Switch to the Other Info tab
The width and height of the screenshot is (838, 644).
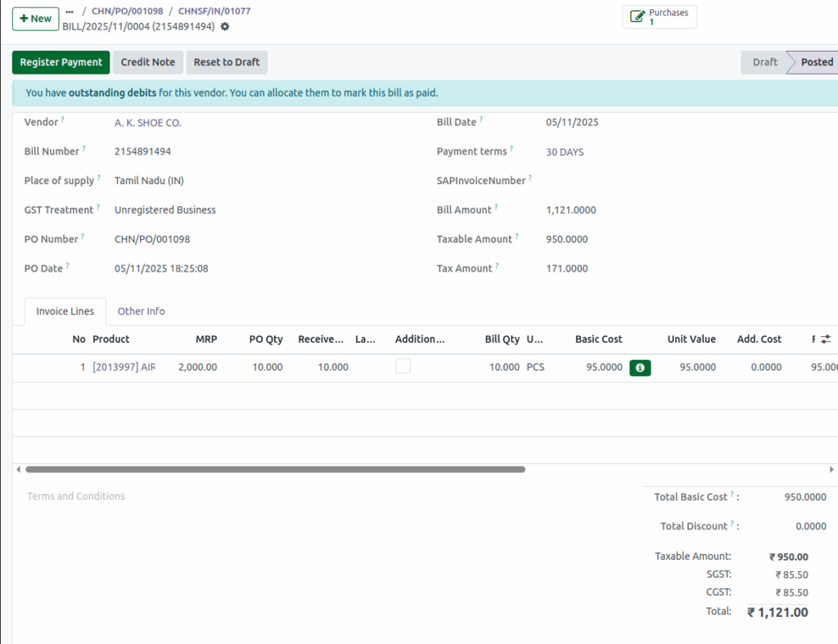[x=141, y=311]
